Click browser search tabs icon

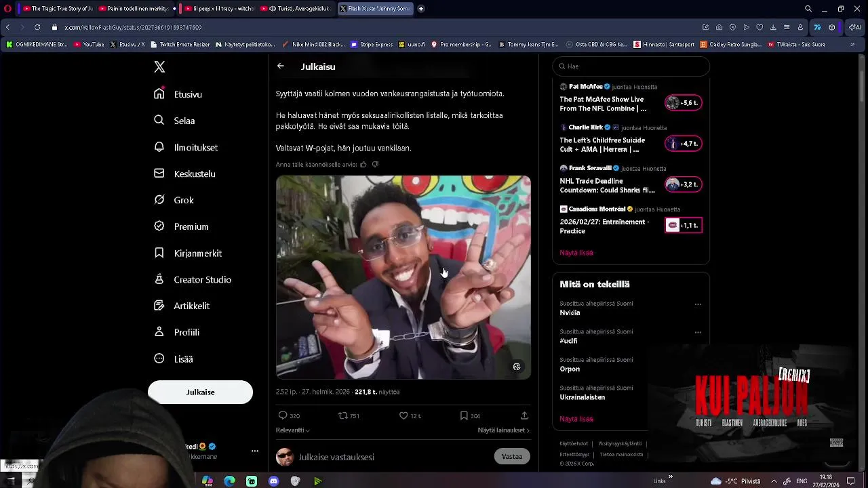tap(808, 9)
